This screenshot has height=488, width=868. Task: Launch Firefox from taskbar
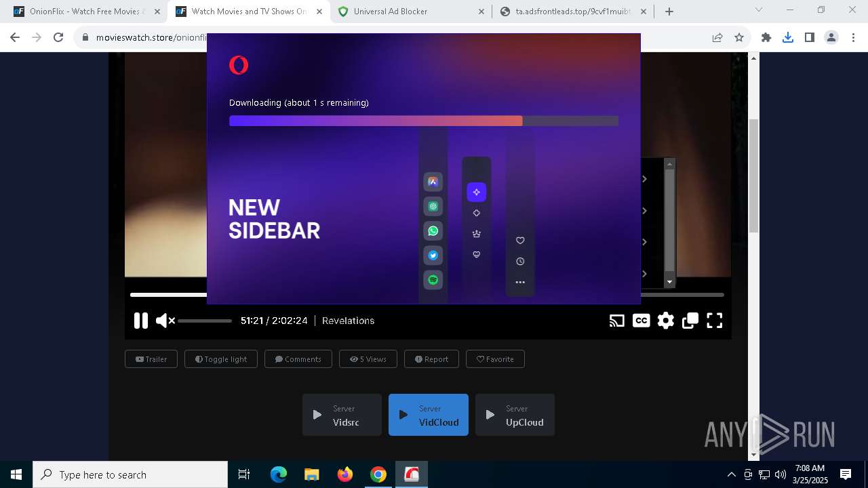coord(345,474)
